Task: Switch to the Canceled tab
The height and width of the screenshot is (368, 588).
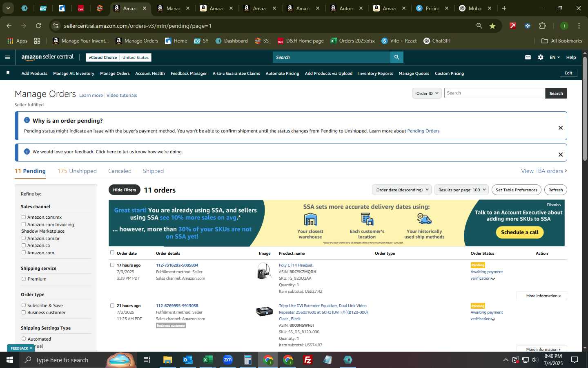Action: tap(120, 171)
